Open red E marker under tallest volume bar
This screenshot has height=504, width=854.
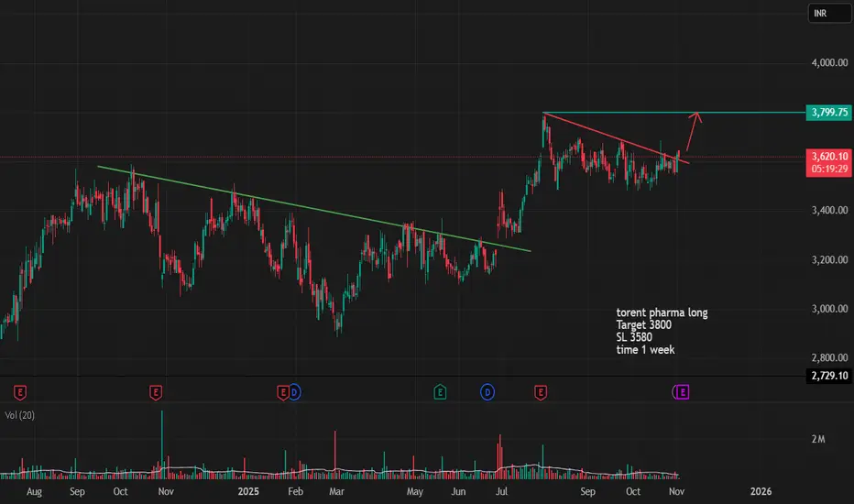pos(156,392)
